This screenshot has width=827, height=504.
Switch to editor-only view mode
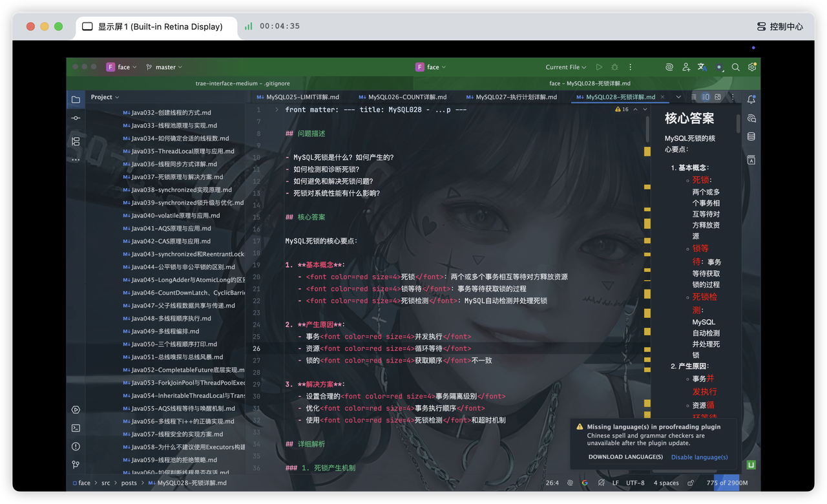[694, 97]
